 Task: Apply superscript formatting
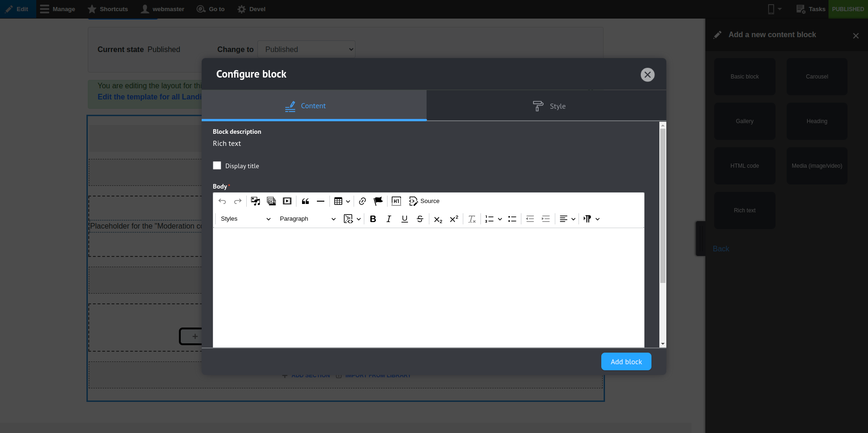tap(454, 219)
